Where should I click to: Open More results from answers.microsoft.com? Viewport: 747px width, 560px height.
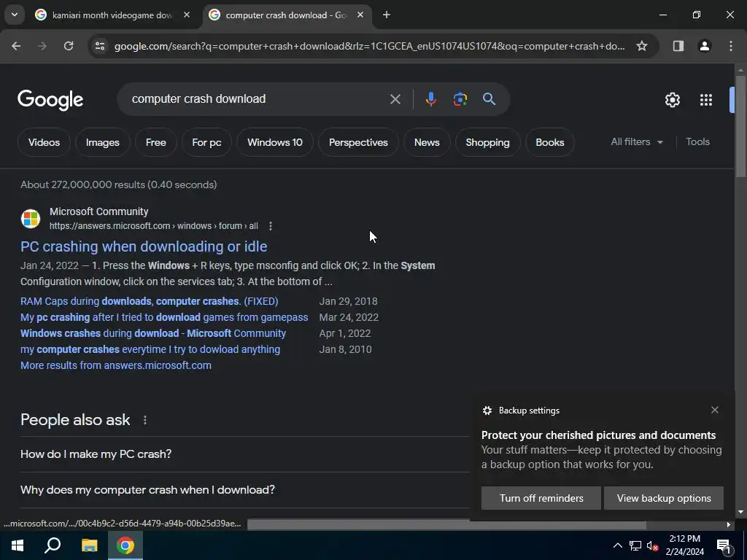(x=116, y=366)
